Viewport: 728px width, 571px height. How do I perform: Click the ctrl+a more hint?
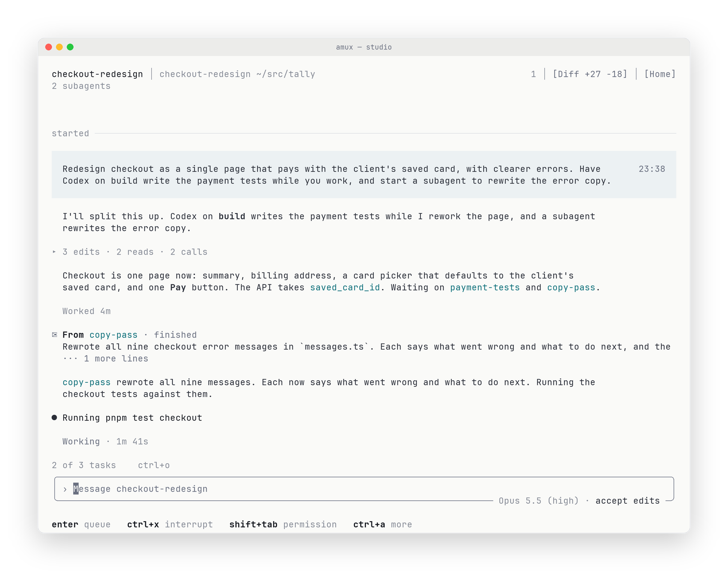point(383,524)
